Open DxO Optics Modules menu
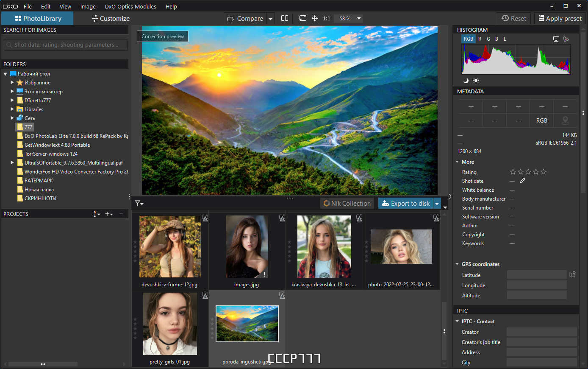Image resolution: width=588 pixels, height=369 pixels. coord(130,6)
